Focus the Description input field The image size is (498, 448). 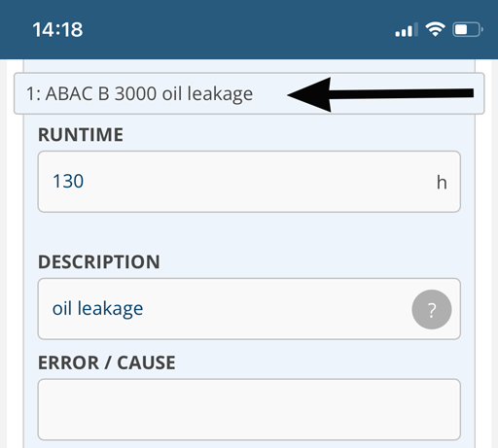(249, 309)
